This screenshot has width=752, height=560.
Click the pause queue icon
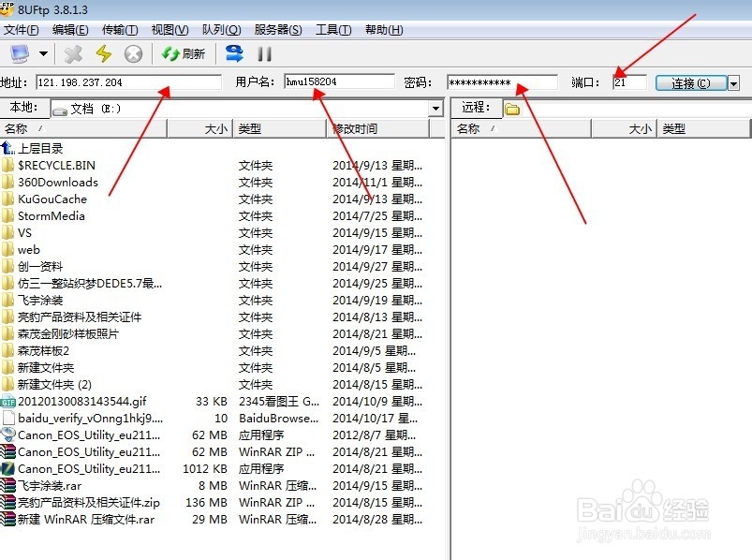click(265, 53)
